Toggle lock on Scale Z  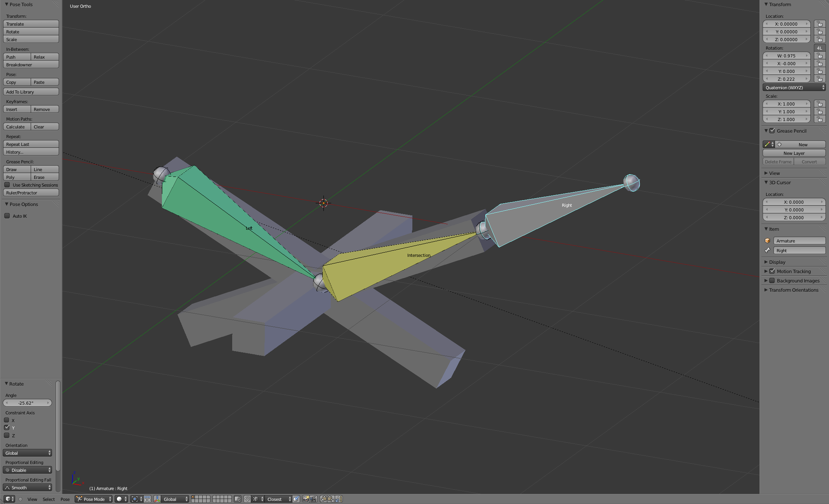[x=820, y=120]
